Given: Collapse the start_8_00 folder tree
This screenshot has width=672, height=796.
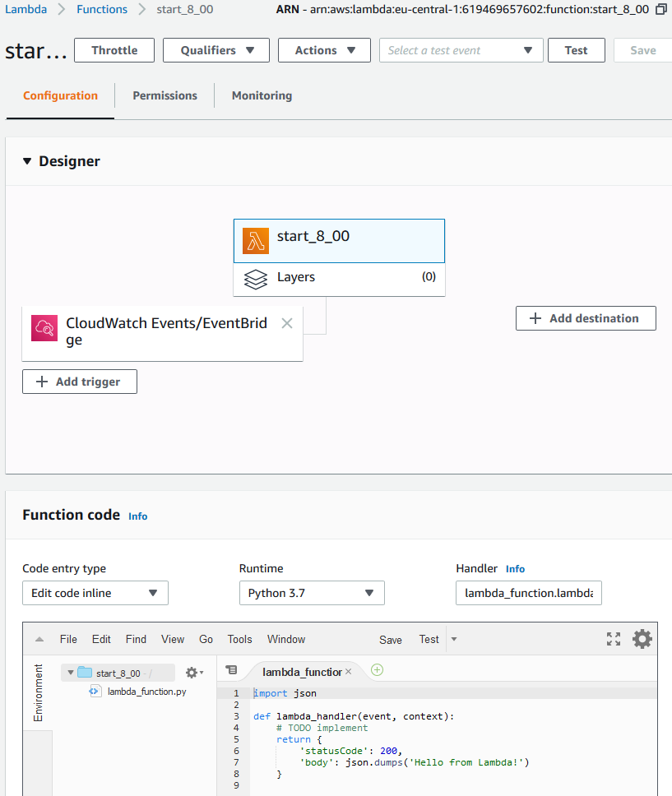Looking at the screenshot, I should point(71,673).
